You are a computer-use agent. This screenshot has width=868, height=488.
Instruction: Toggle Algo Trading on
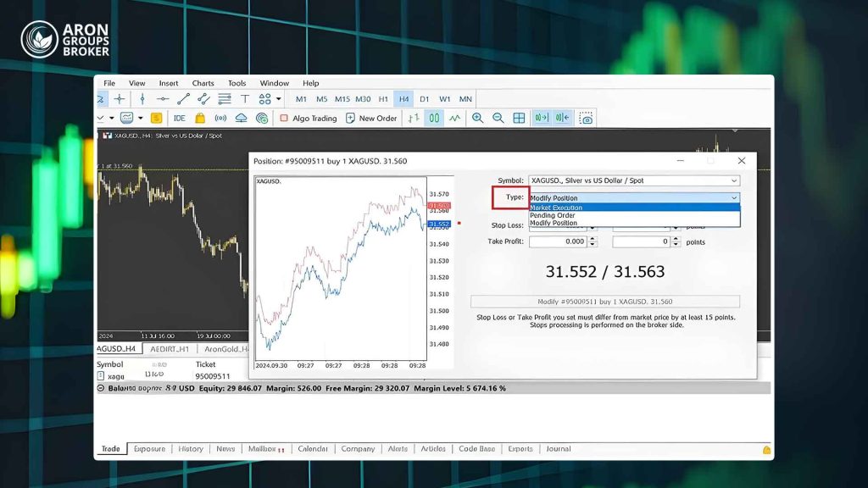coord(309,118)
